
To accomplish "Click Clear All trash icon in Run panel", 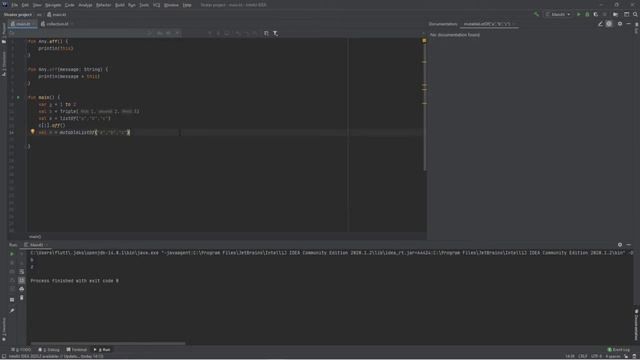I will (22, 298).
